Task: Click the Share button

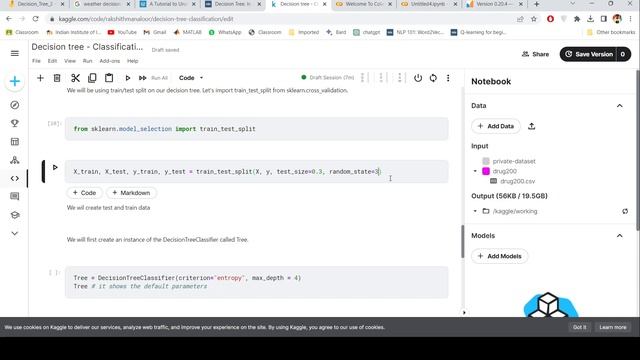Action: (x=535, y=54)
